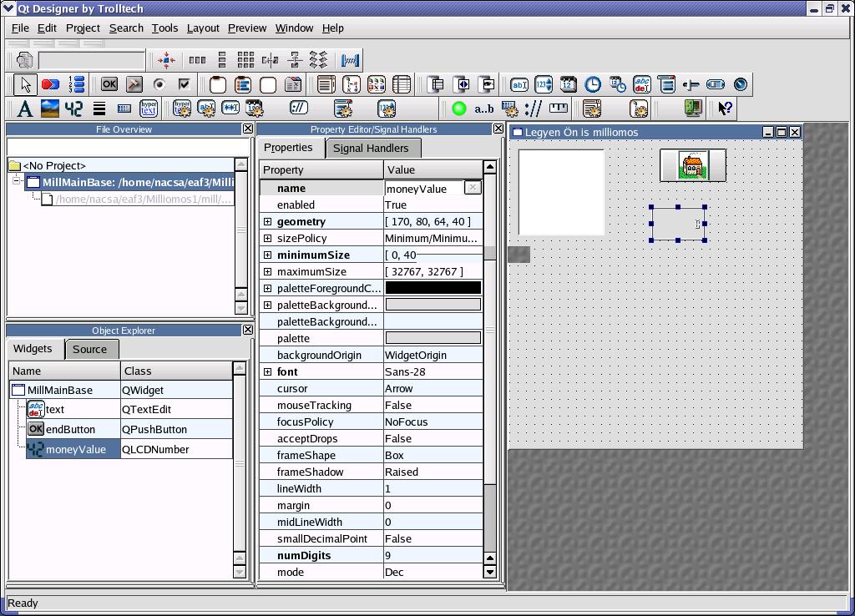Switch to the Source tab in Object Explorer
The image size is (855, 616).
click(90, 350)
